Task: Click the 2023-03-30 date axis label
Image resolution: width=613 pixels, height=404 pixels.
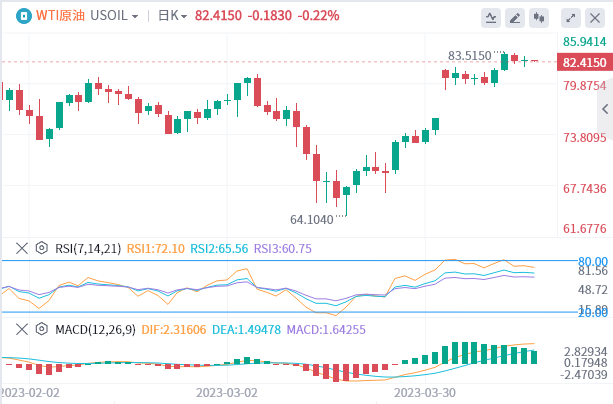Action: (425, 393)
